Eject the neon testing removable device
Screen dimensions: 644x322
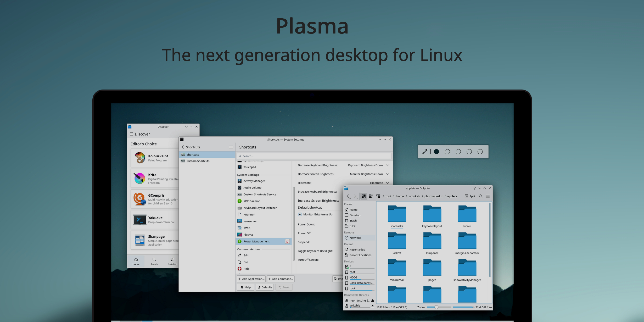click(x=372, y=300)
